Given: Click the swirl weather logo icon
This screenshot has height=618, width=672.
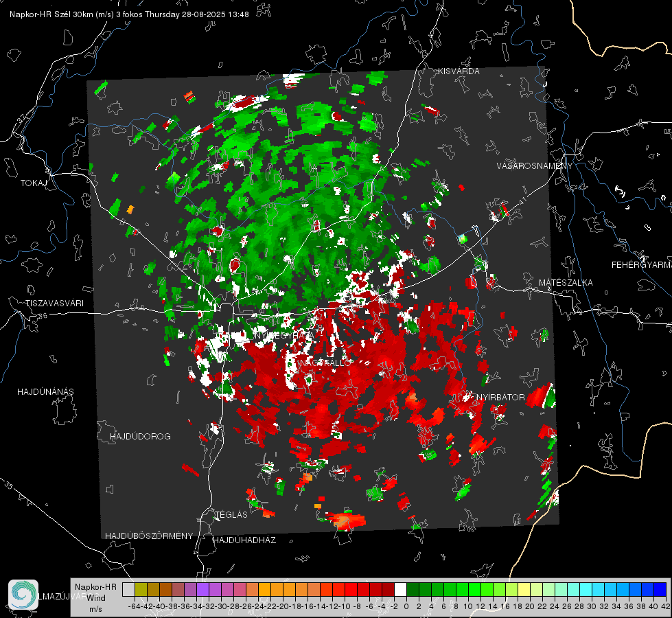Looking at the screenshot, I should 23,595.
